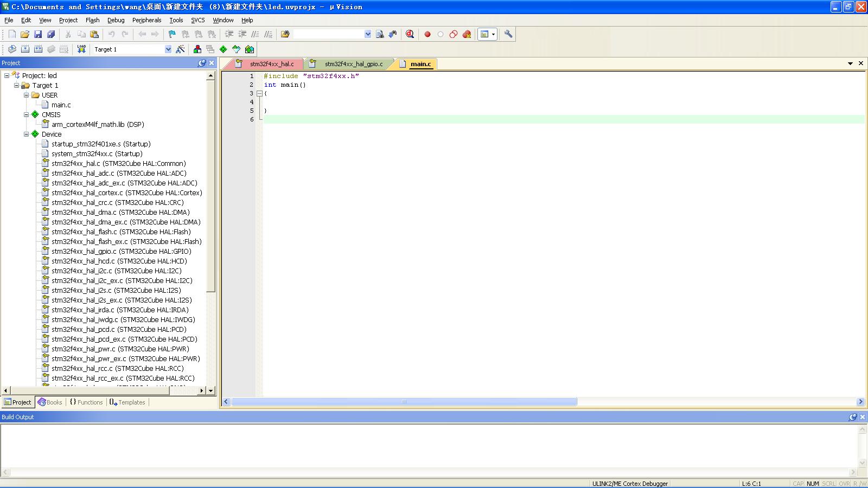Open the window layout dropdown arrow
This screenshot has width=868, height=488.
tap(493, 34)
